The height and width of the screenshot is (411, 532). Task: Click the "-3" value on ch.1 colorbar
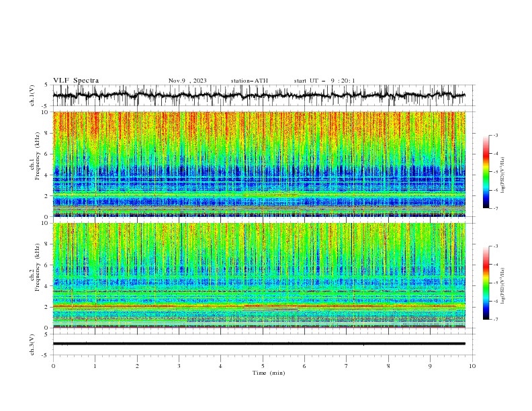point(495,135)
